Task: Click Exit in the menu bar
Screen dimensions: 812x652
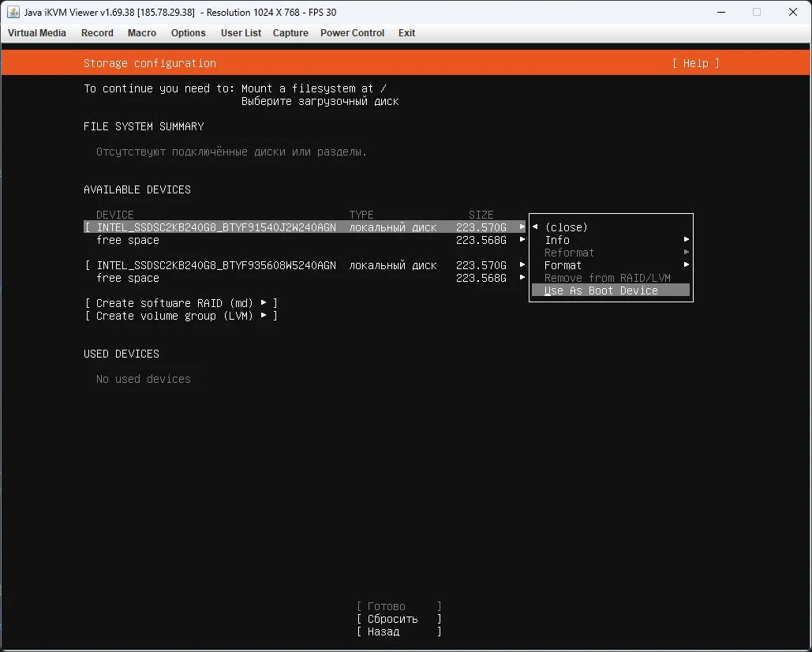Action: tap(406, 33)
